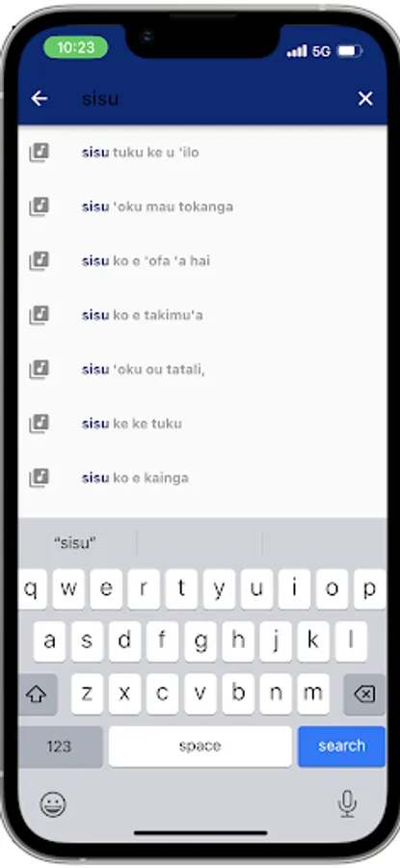Delete a character with backspace key
The width and height of the screenshot is (400, 868).
tap(364, 694)
